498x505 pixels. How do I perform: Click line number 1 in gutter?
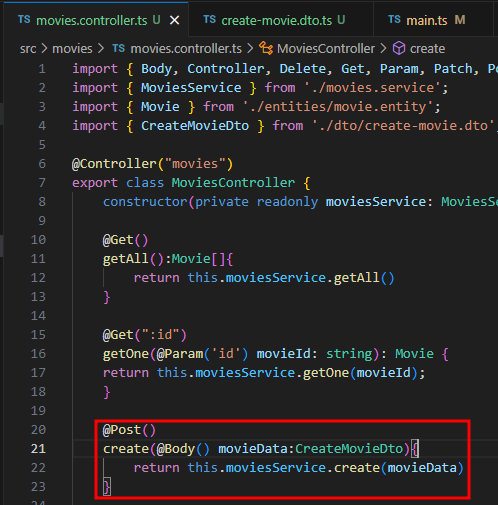click(x=42, y=69)
